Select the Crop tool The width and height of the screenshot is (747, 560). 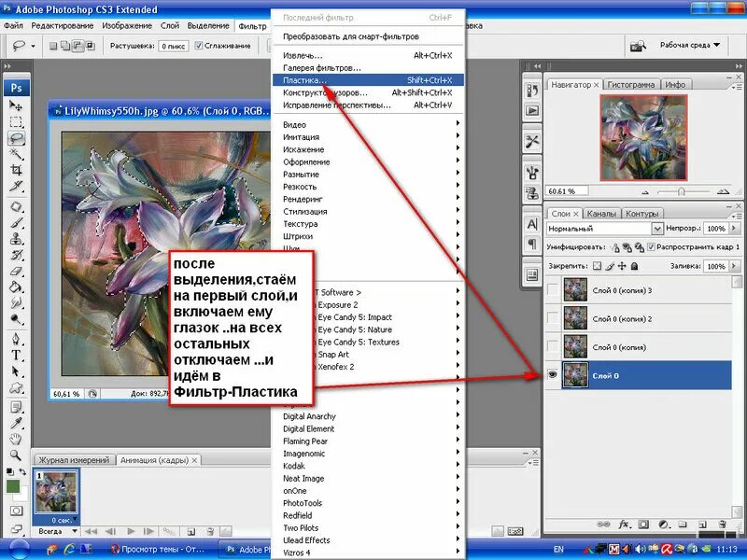(16, 170)
